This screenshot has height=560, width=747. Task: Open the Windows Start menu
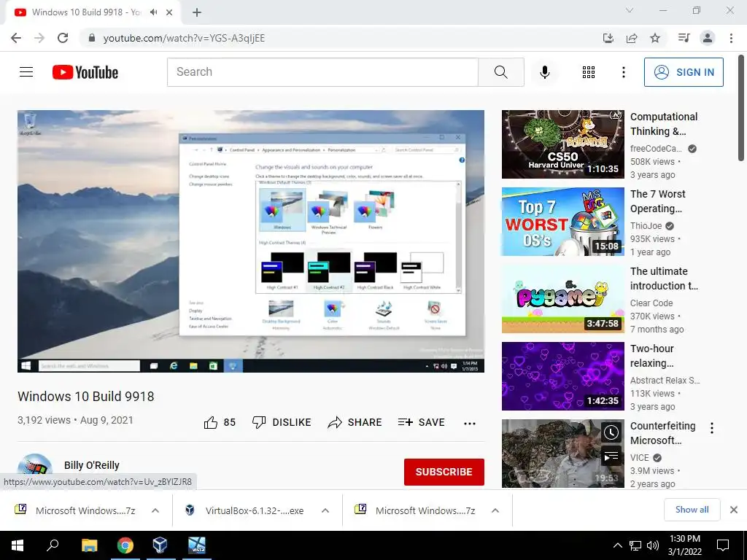point(18,545)
